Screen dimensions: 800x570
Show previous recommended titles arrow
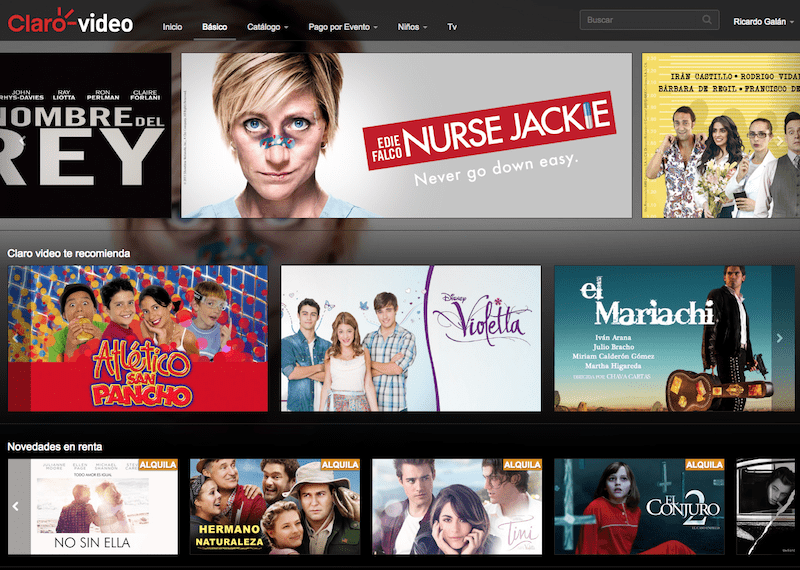coord(15,338)
